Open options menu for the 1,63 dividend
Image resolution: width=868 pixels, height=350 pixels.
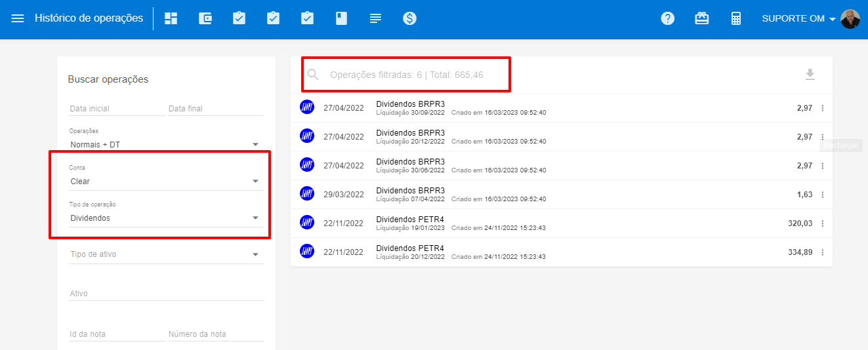(x=822, y=195)
